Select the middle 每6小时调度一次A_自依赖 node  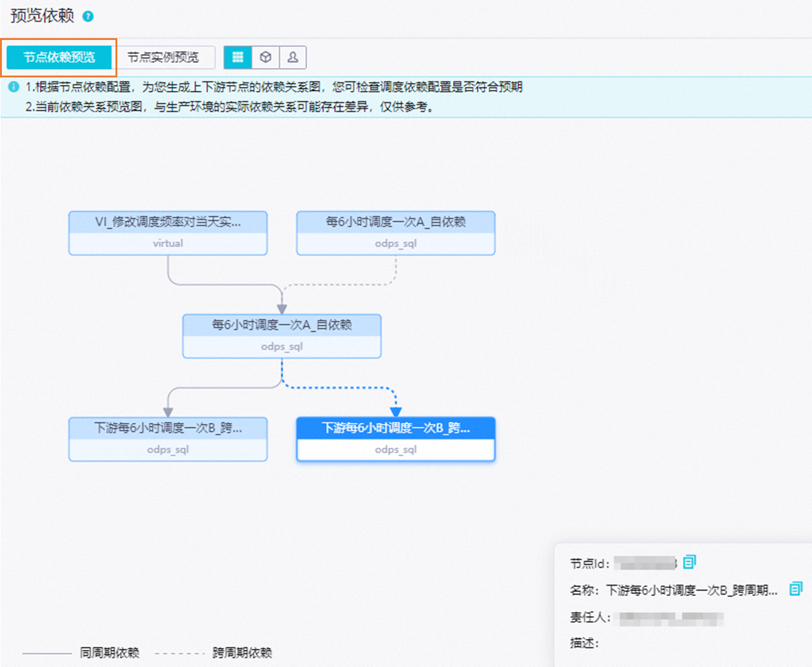click(282, 336)
